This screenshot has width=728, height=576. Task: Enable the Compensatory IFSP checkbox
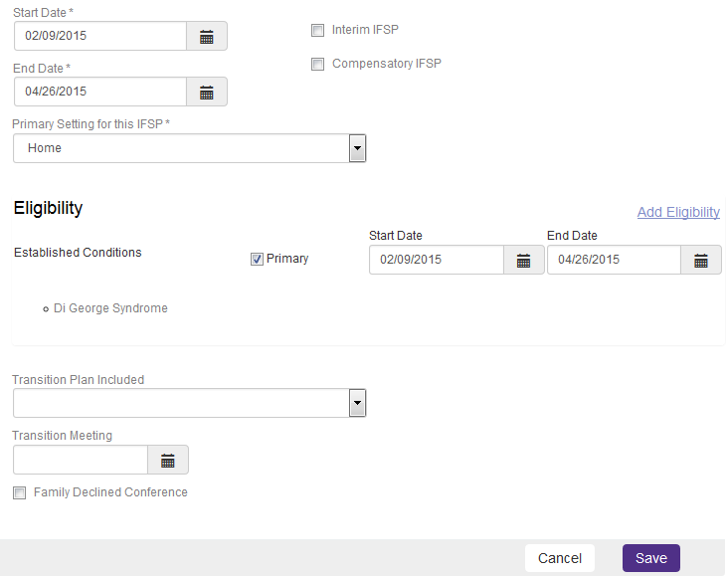tap(317, 64)
